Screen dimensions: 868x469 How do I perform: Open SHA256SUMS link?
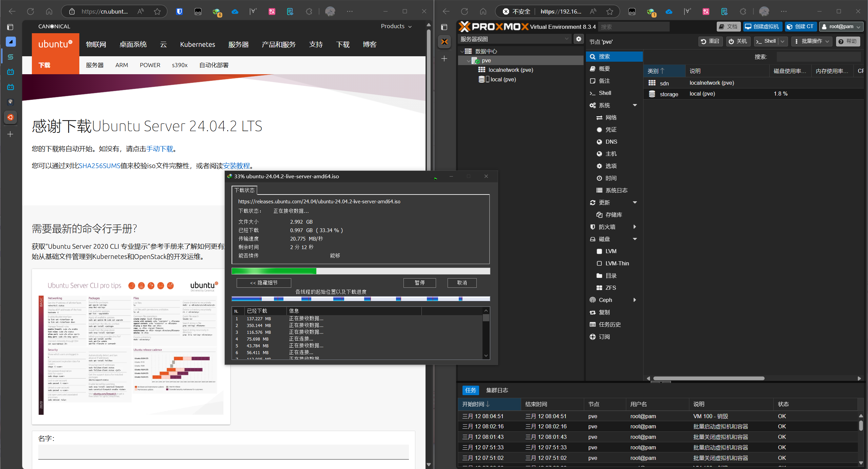100,166
